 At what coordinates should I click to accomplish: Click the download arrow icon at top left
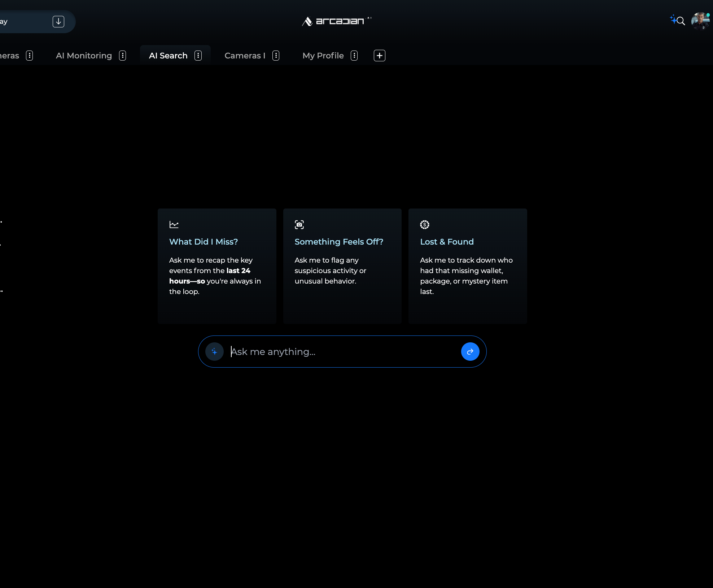point(58,22)
